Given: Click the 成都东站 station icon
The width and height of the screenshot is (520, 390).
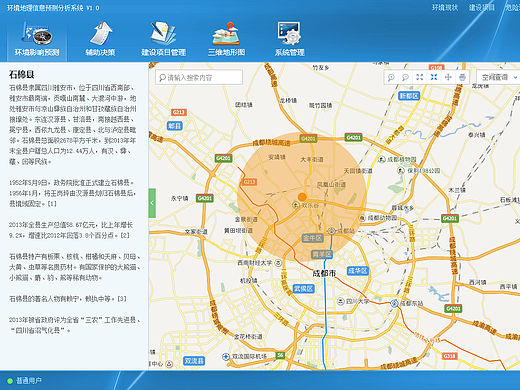Looking at the screenshot, I should coord(395,303).
